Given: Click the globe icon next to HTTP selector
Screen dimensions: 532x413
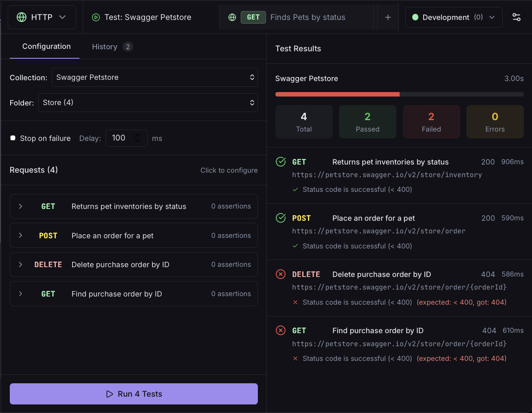Looking at the screenshot, I should 21,17.
